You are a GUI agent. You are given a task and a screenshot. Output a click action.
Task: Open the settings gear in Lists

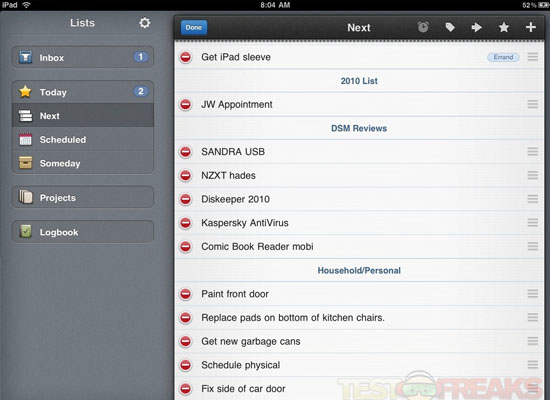pos(145,23)
